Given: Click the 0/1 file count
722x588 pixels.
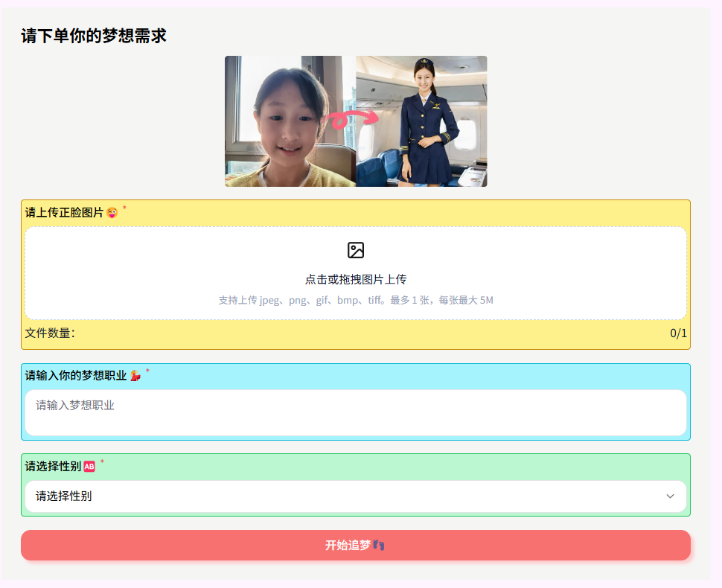Looking at the screenshot, I should [x=678, y=333].
